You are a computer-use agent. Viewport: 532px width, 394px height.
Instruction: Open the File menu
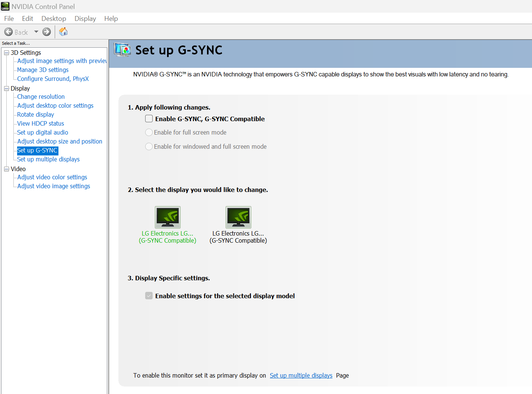tap(9, 18)
